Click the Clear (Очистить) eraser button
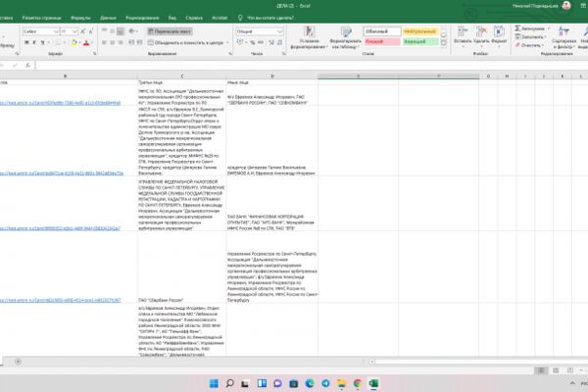588x392 pixels. pos(529,45)
